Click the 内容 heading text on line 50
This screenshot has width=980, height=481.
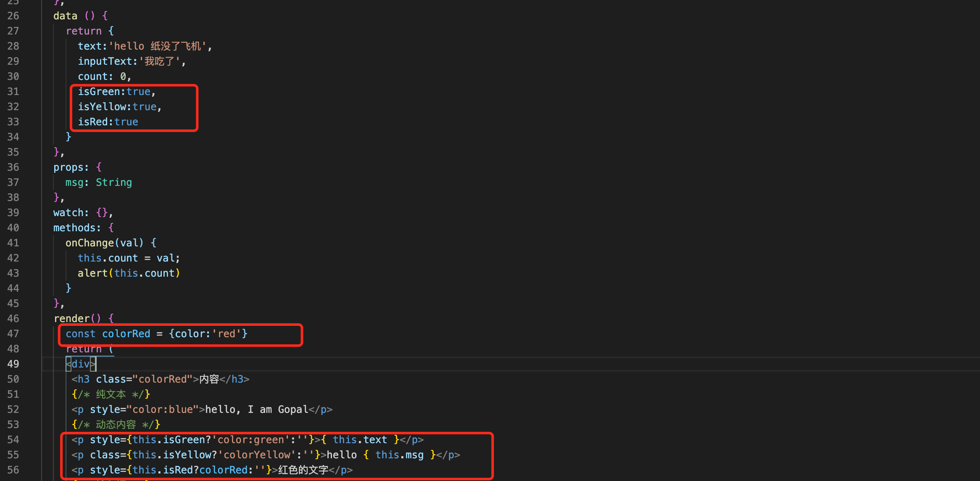point(209,379)
